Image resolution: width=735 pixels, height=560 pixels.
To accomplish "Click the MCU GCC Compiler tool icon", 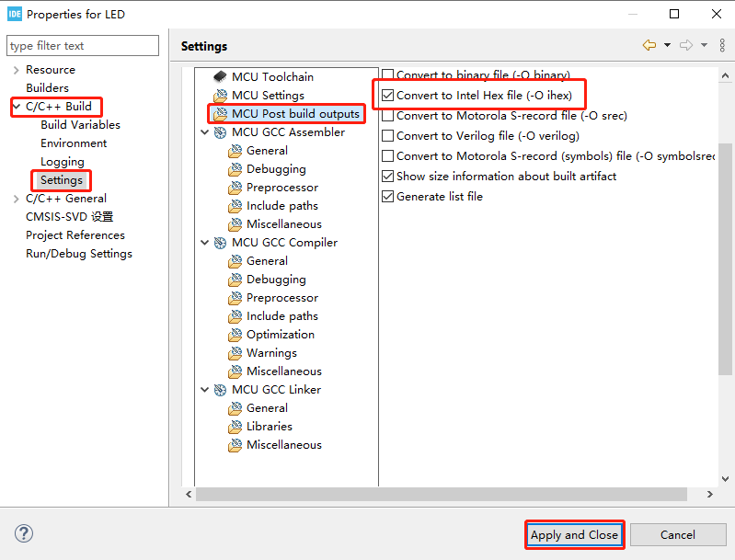I will point(220,243).
